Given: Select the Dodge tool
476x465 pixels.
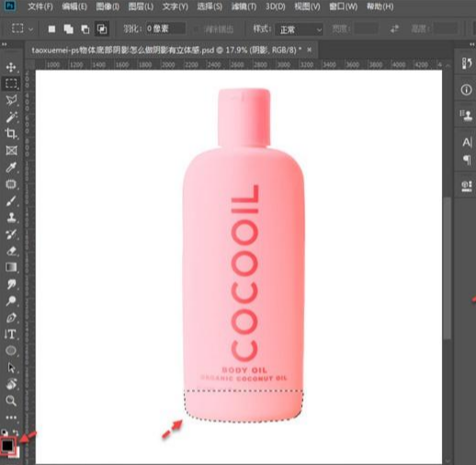Looking at the screenshot, I should [x=11, y=301].
